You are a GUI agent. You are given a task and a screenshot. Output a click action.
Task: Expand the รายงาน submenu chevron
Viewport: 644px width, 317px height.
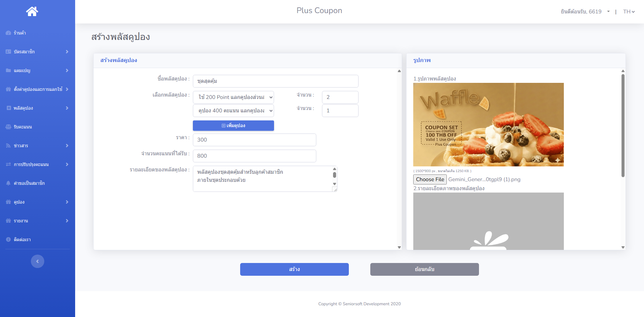tap(67, 221)
